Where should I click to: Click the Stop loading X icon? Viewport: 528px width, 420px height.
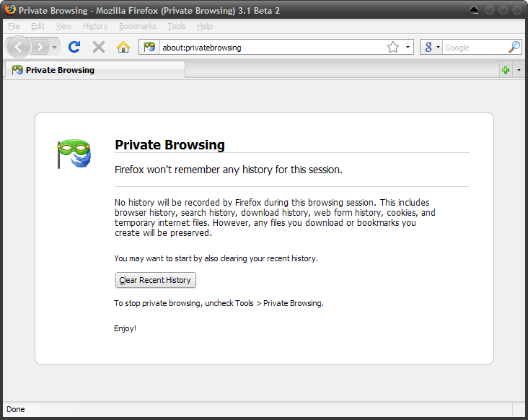[x=99, y=47]
